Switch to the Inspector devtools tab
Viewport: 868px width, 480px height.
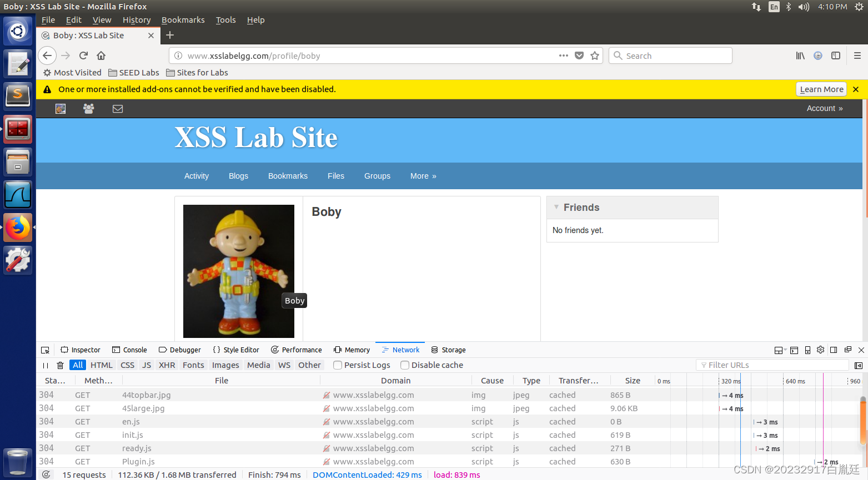tap(81, 350)
